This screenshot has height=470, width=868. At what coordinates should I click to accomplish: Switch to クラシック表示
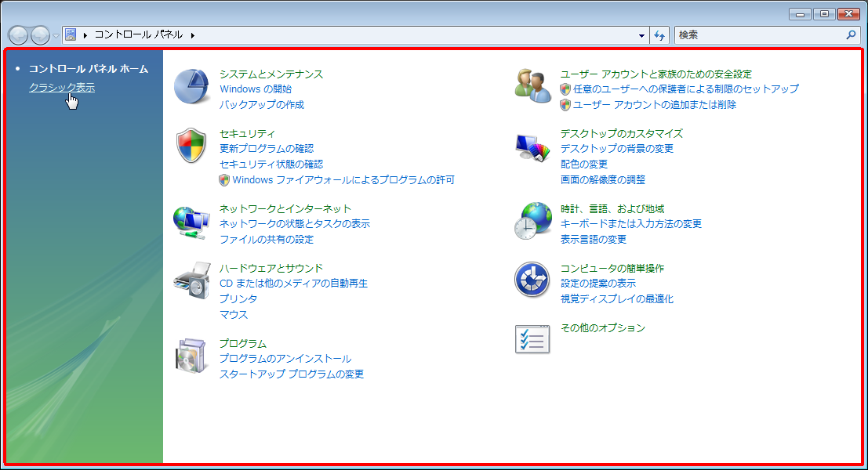click(62, 88)
